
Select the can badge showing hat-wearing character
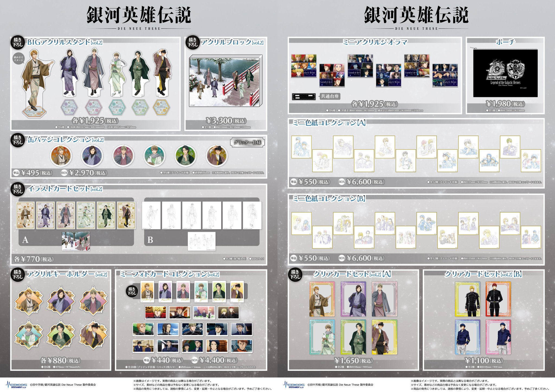217,156
